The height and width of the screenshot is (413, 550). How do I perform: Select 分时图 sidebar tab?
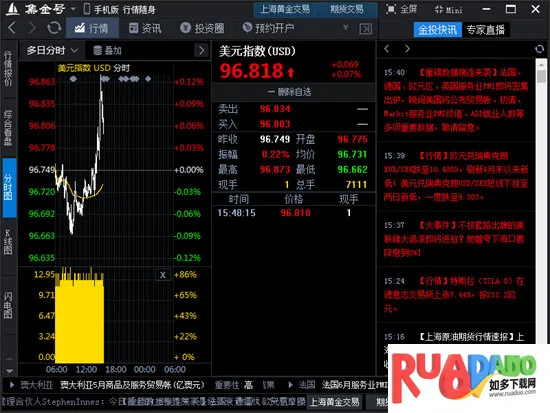(x=9, y=187)
